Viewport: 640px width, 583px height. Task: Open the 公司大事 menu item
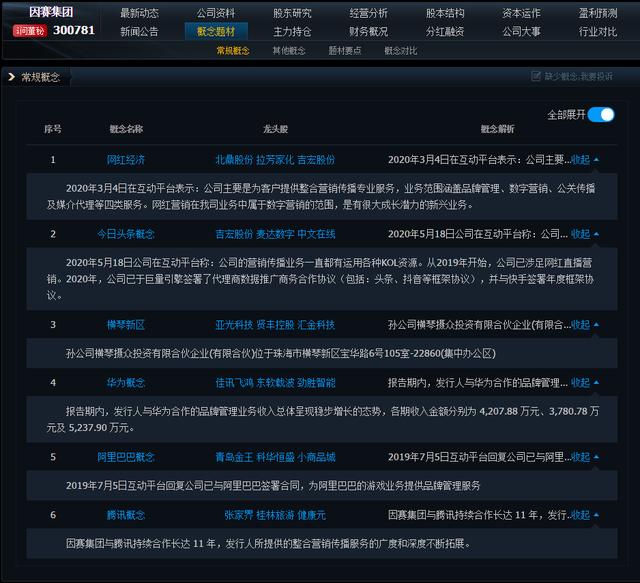(521, 31)
